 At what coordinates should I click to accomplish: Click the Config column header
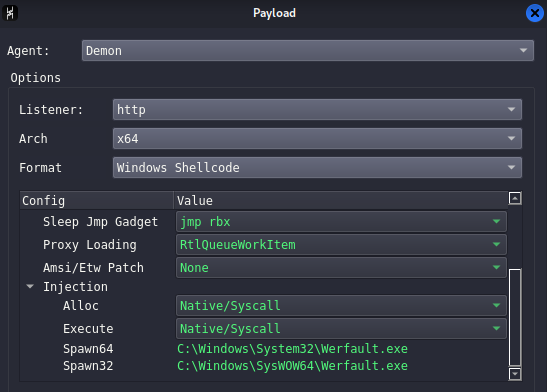[97, 201]
